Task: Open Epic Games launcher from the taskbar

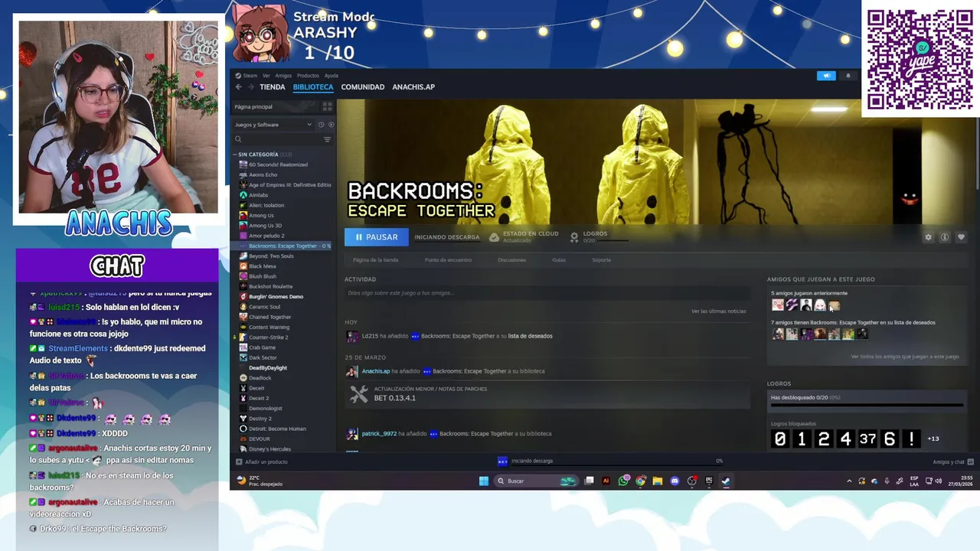Action: pos(709,481)
